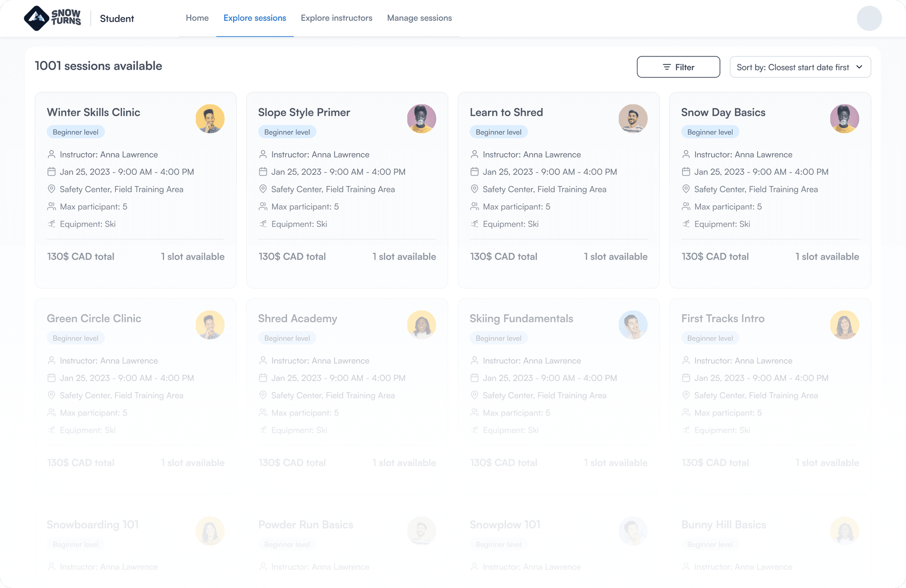Click participants icon on Snow Day Basics card
The height and width of the screenshot is (588, 906).
pos(686,207)
